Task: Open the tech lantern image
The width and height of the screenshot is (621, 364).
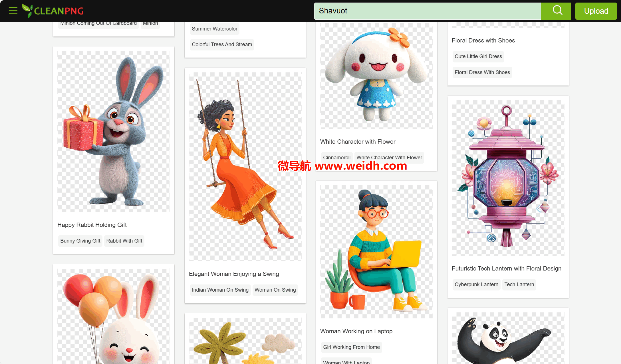Action: (x=508, y=177)
